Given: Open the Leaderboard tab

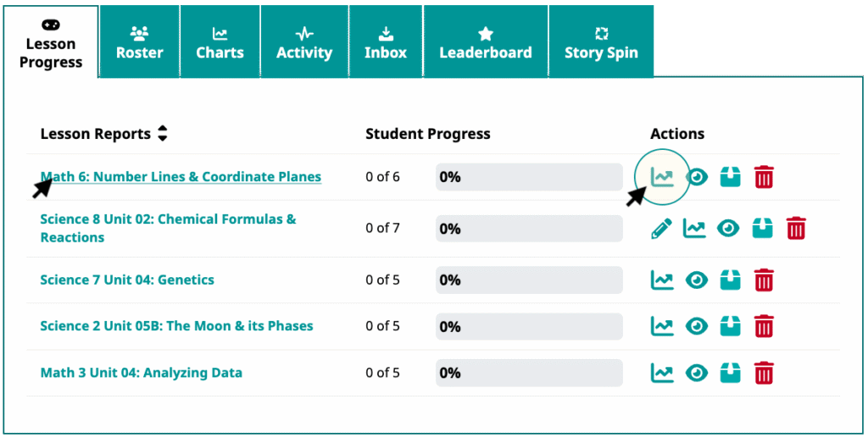Looking at the screenshot, I should pos(485,42).
